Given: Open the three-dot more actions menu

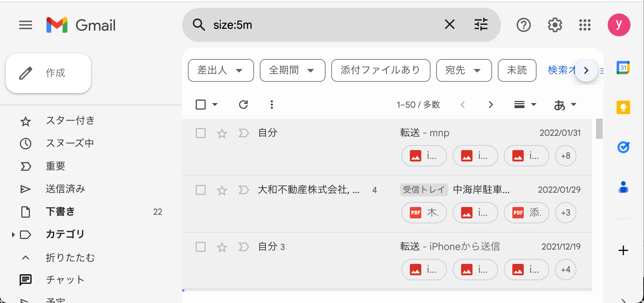Looking at the screenshot, I should 271,104.
